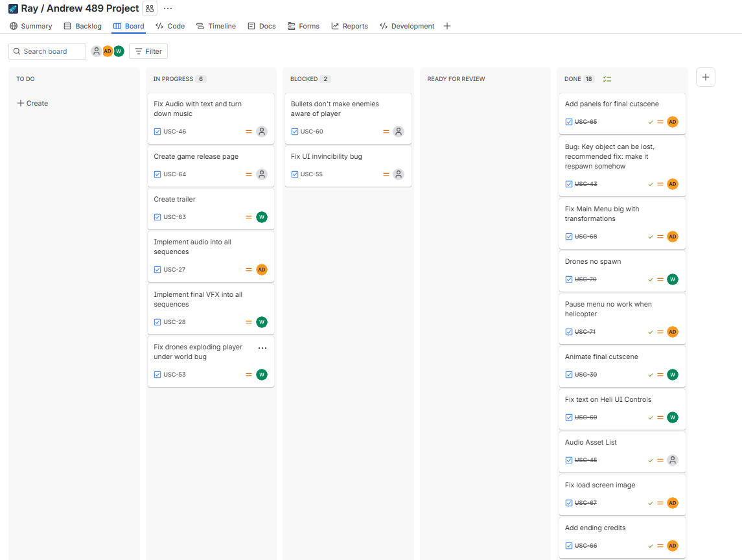Click task type checkbox icon on USC-27
742x560 pixels.
[x=157, y=270]
